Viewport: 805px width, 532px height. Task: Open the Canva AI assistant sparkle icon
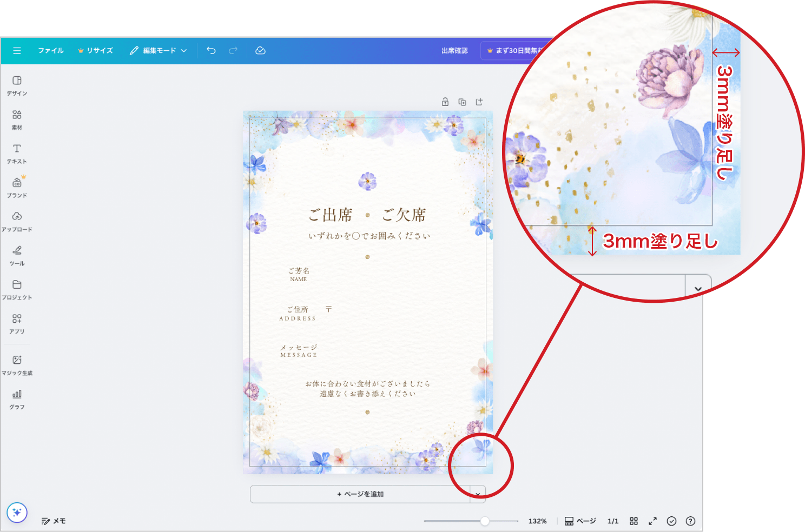(17, 513)
